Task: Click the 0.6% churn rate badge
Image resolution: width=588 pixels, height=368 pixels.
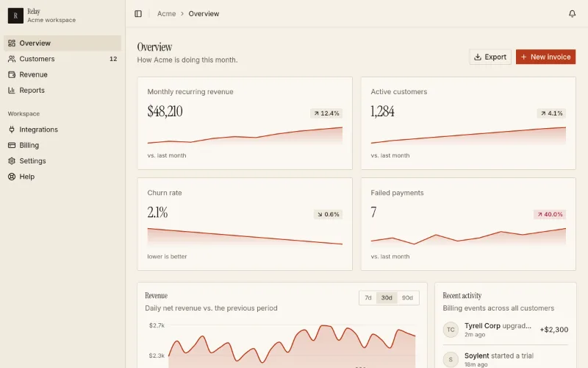Action: pyautogui.click(x=328, y=214)
